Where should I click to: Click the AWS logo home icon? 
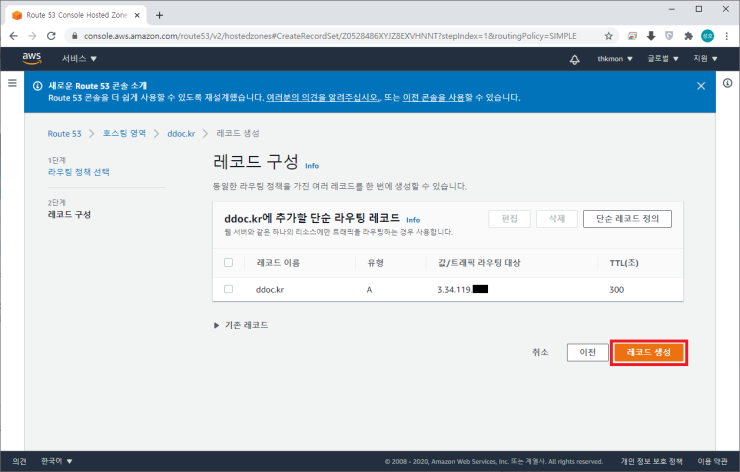pos(31,59)
